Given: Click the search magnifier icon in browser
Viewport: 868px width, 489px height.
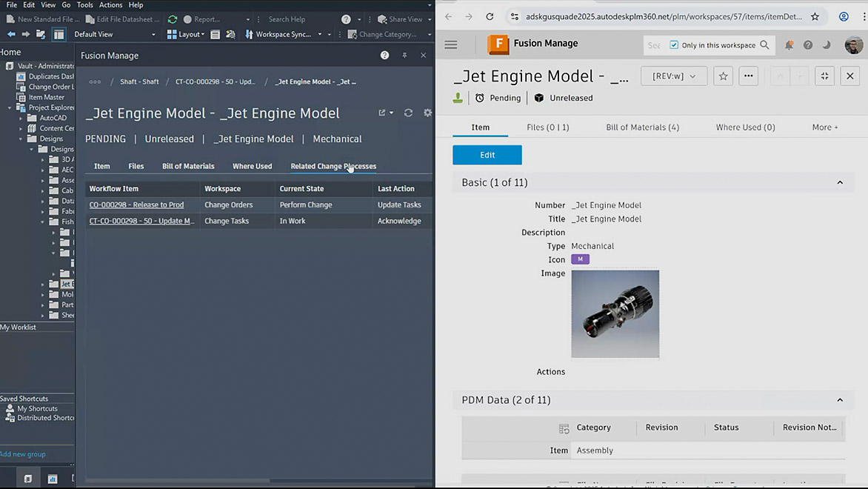Looking at the screenshot, I should (764, 45).
